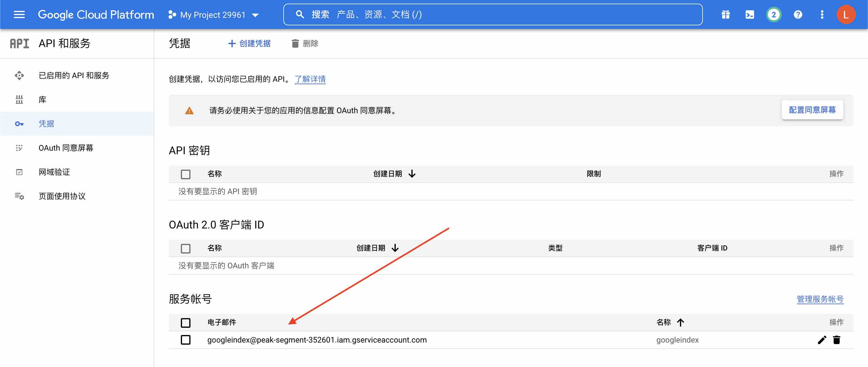868x367 pixels.
Task: Select all OAuth 2.0 client IDs checkbox
Action: pos(186,248)
